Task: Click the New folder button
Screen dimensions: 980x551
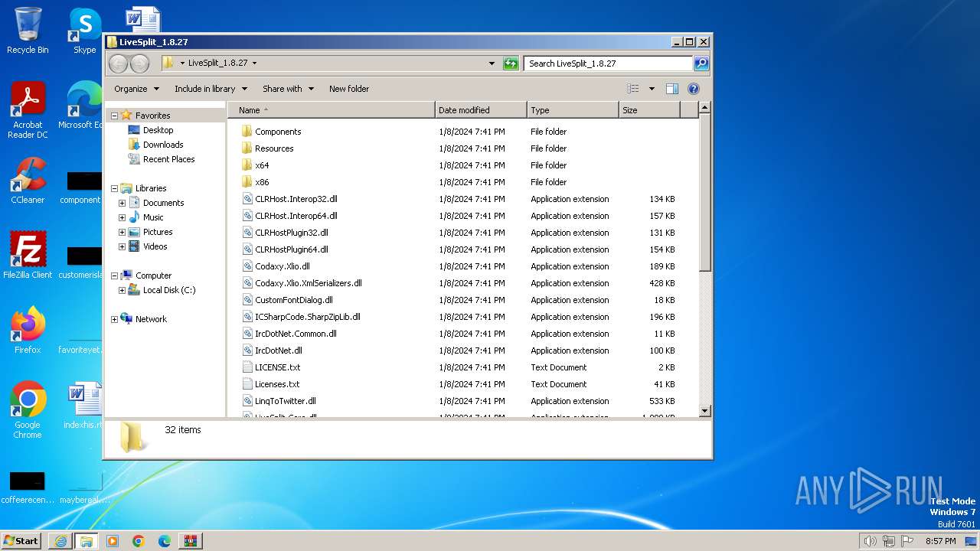Action: (349, 89)
